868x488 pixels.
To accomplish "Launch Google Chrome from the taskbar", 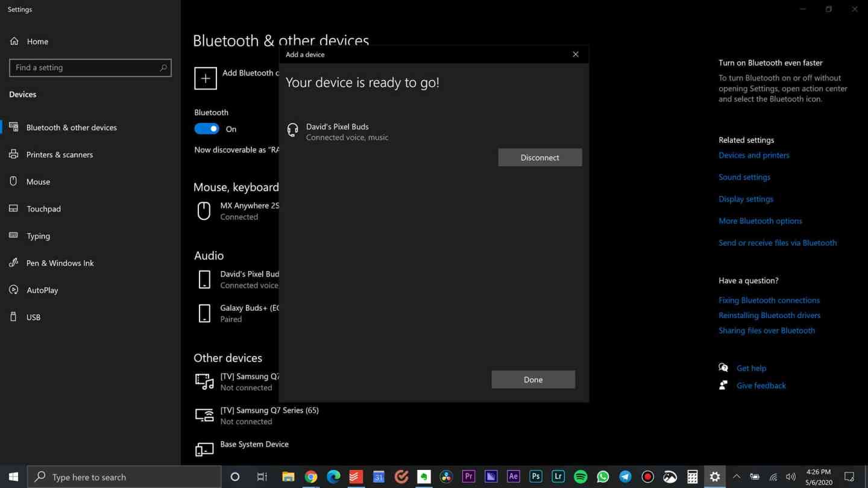I will pyautogui.click(x=311, y=477).
